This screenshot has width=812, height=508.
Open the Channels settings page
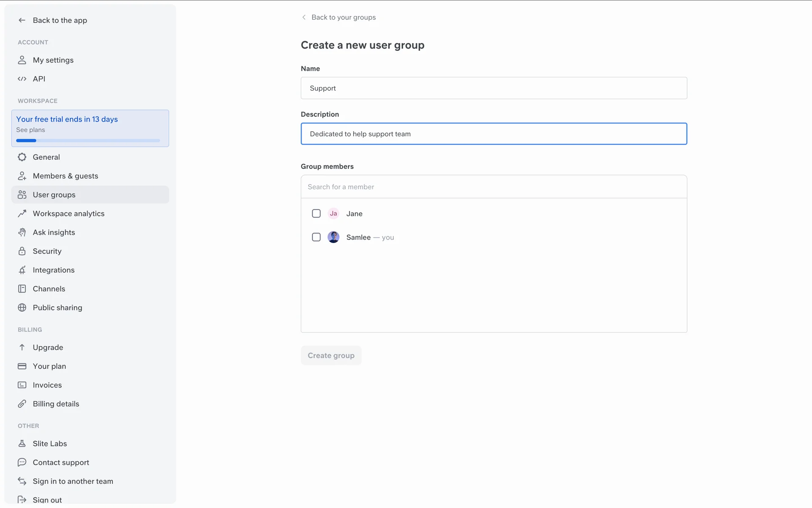pyautogui.click(x=49, y=289)
